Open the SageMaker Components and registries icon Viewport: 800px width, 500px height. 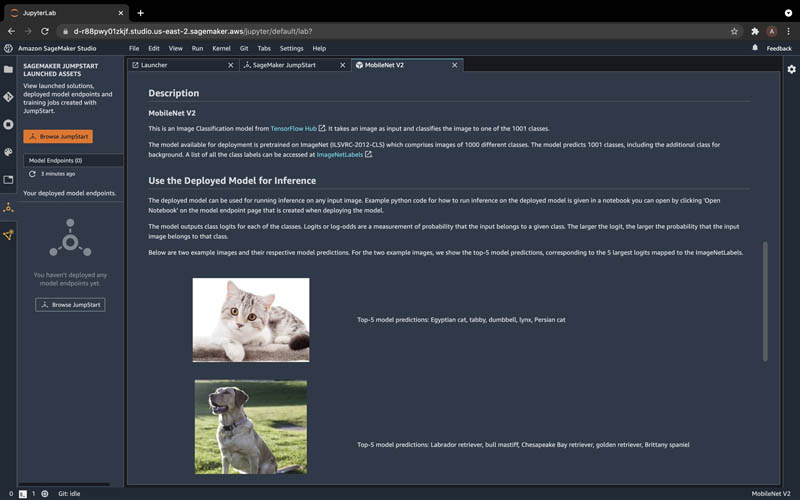(8, 235)
